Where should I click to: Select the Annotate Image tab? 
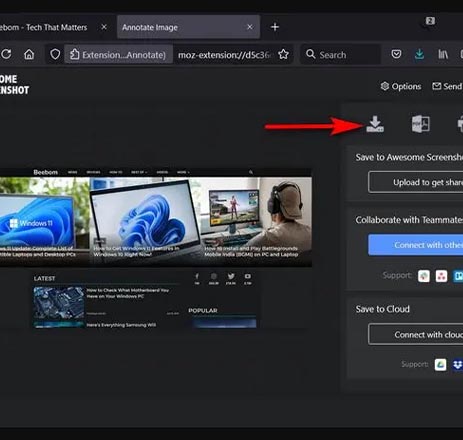pos(188,27)
